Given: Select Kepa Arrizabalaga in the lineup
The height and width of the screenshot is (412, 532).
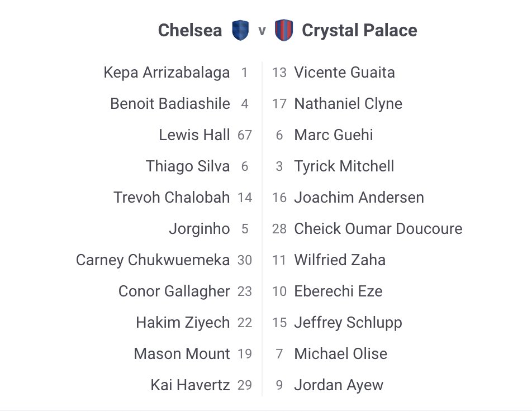Looking at the screenshot, I should pos(167,73).
